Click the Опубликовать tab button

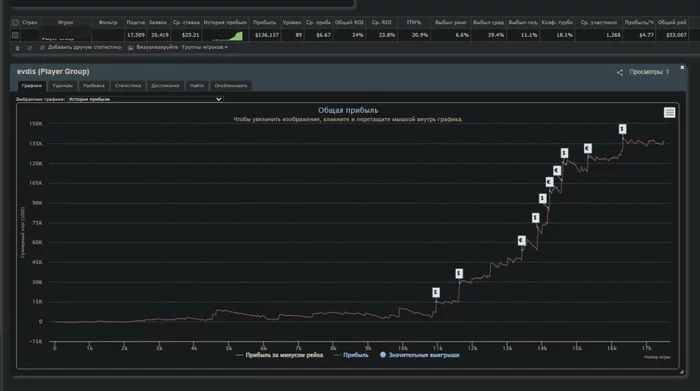pyautogui.click(x=231, y=86)
